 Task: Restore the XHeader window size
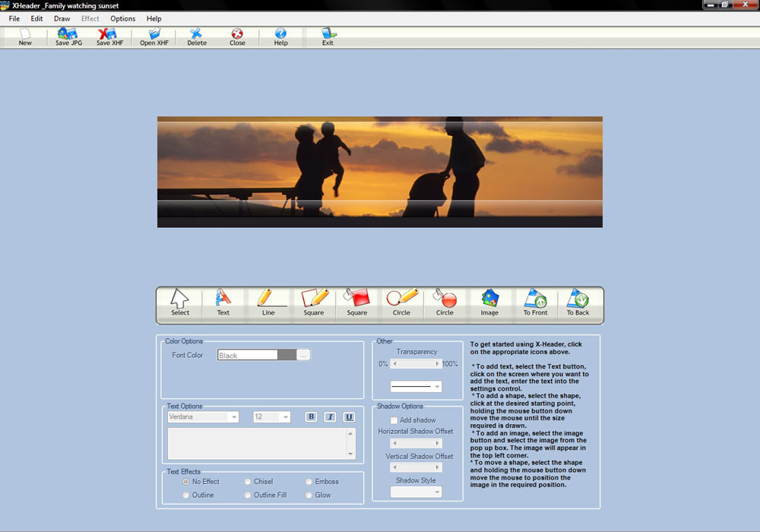click(725, 5)
